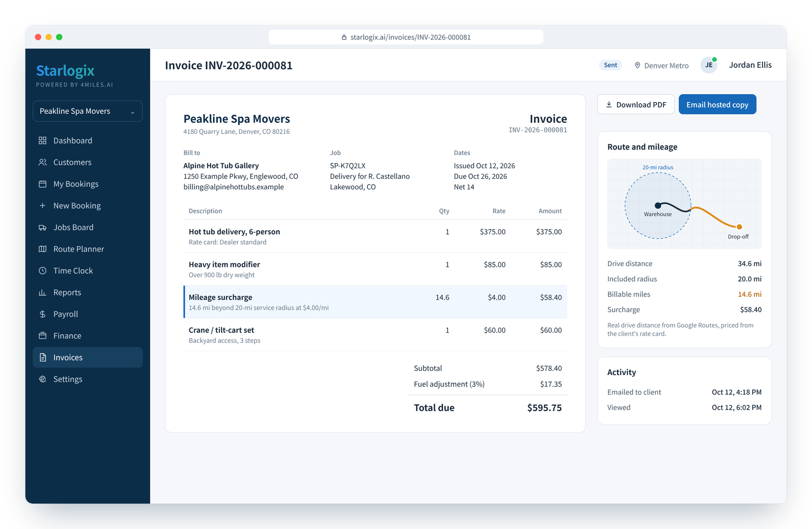Viewport: 812px width, 529px height.
Task: Click the Invoices document icon
Action: pyautogui.click(x=43, y=358)
